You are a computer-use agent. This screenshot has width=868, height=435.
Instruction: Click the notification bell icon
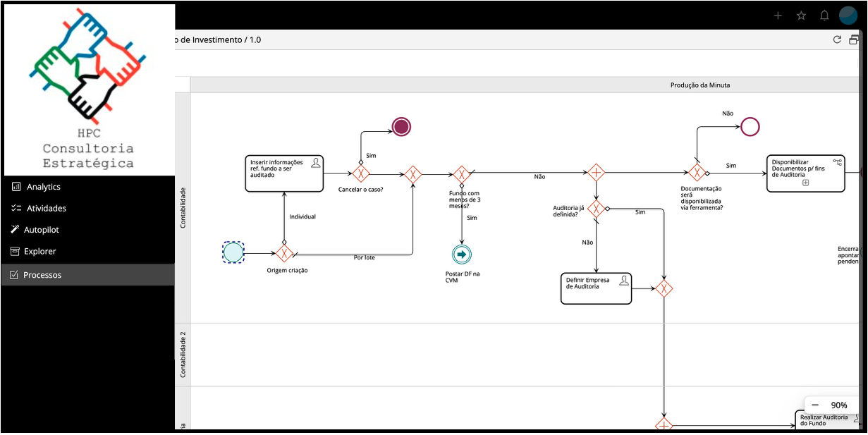(x=824, y=15)
